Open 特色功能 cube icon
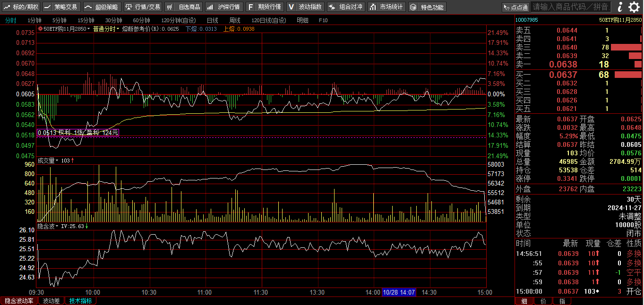Screen dimensions: 644x305 click(413, 7)
